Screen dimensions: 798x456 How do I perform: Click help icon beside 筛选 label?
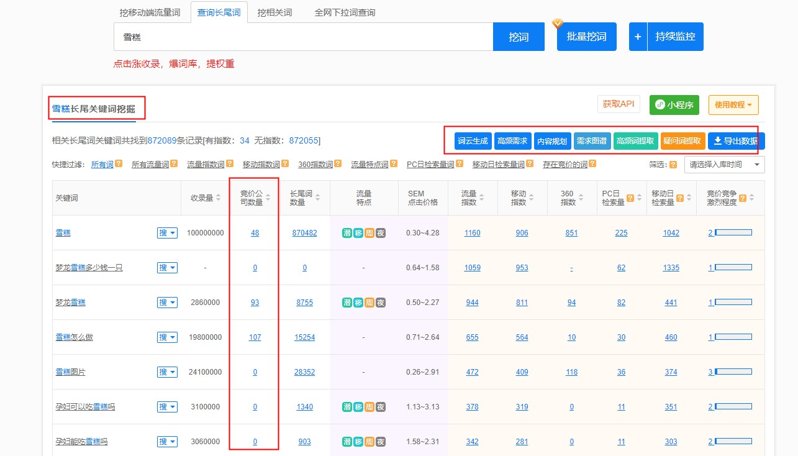point(673,164)
